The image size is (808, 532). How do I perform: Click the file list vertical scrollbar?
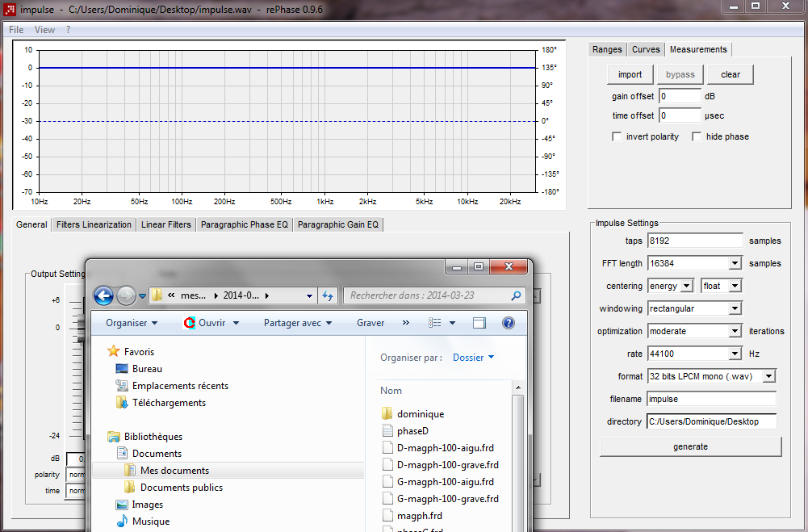(518, 456)
